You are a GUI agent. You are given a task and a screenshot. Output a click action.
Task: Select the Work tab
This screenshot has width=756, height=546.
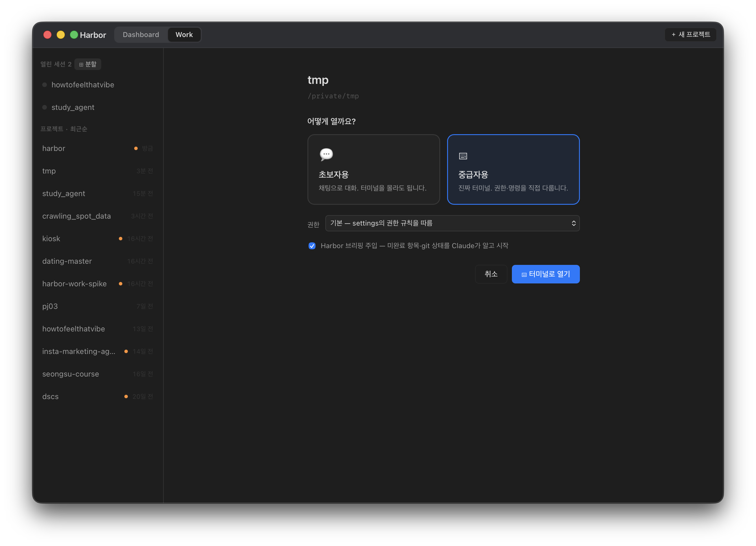point(184,35)
